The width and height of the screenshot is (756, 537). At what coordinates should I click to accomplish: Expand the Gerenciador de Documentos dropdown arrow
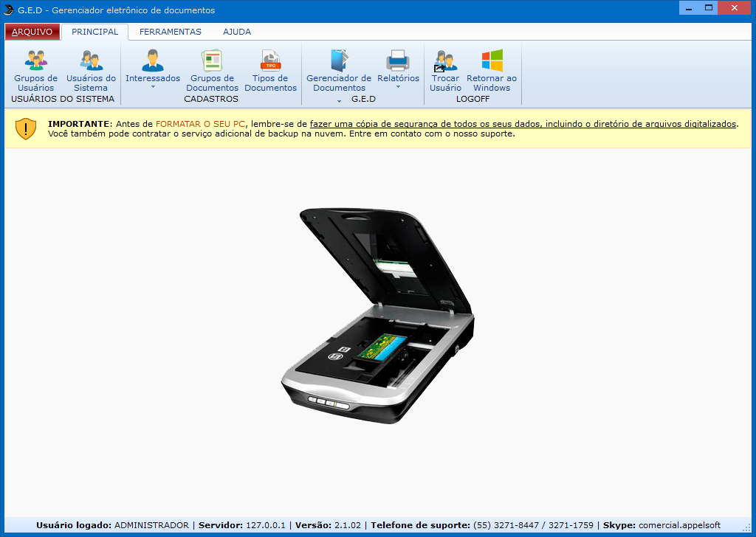(x=339, y=100)
